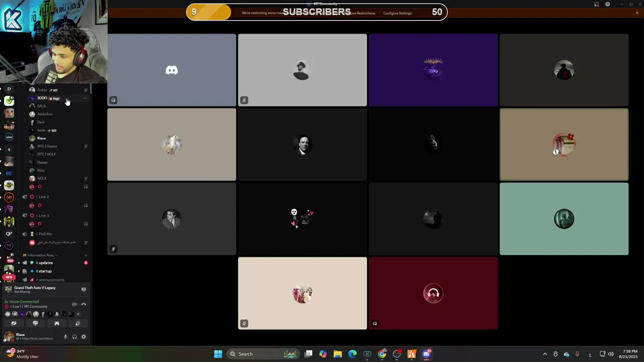The image size is (644, 362).
Task: Open Microsoft Edge from taskbar
Action: [352, 354]
